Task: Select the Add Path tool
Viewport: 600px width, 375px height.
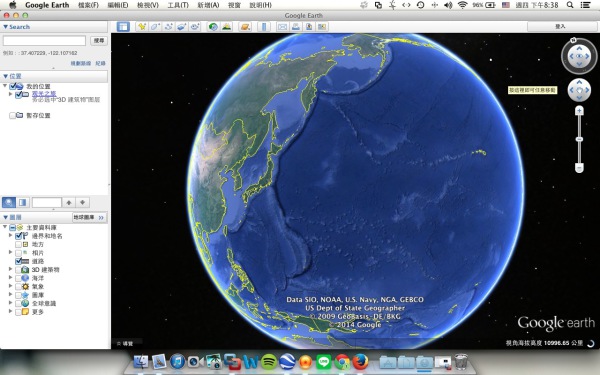Action: 168,26
